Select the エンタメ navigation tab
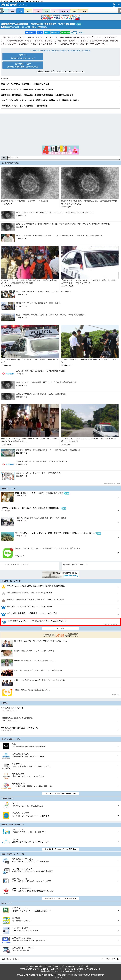 83,11
